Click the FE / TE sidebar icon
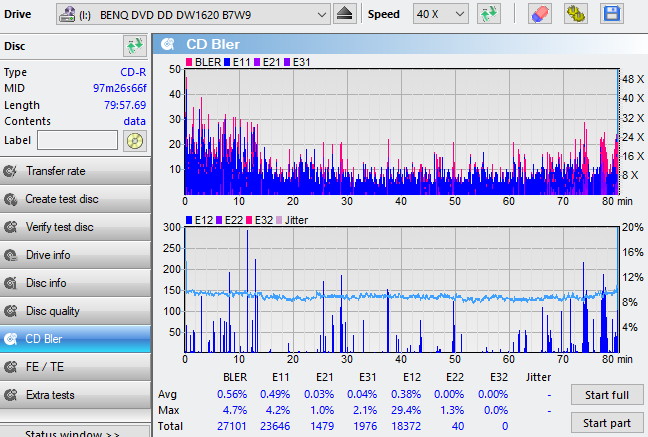Screen dimensions: 648x437 coord(10,367)
